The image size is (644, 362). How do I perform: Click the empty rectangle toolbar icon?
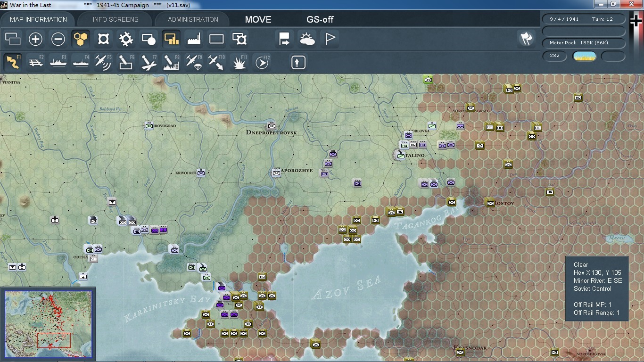click(x=216, y=39)
